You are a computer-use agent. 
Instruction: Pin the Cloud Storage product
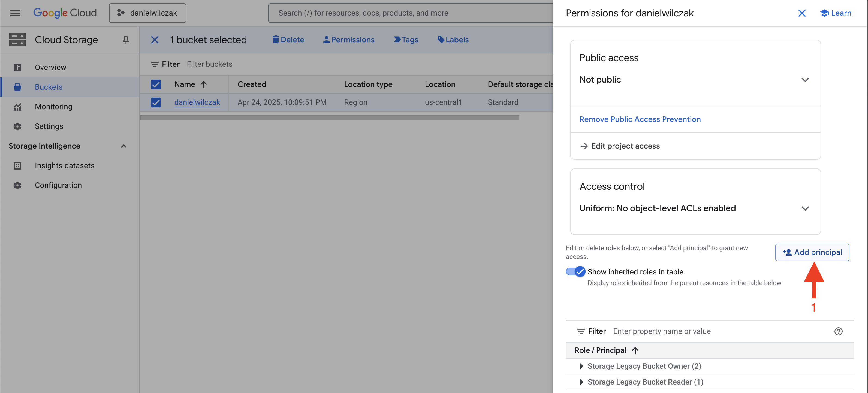[x=126, y=40]
